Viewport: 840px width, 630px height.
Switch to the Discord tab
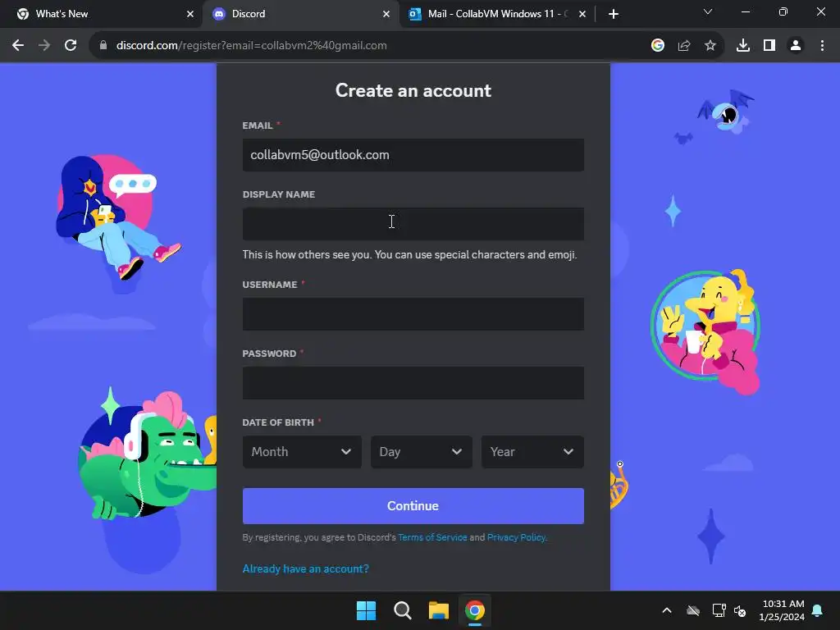301,14
